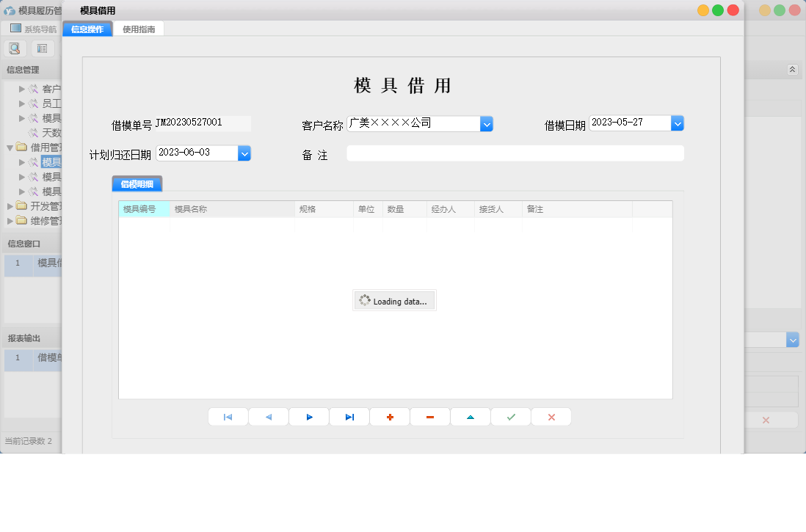The image size is (806, 532).
Task: Add a new detail row with the plus icon
Action: [389, 416]
